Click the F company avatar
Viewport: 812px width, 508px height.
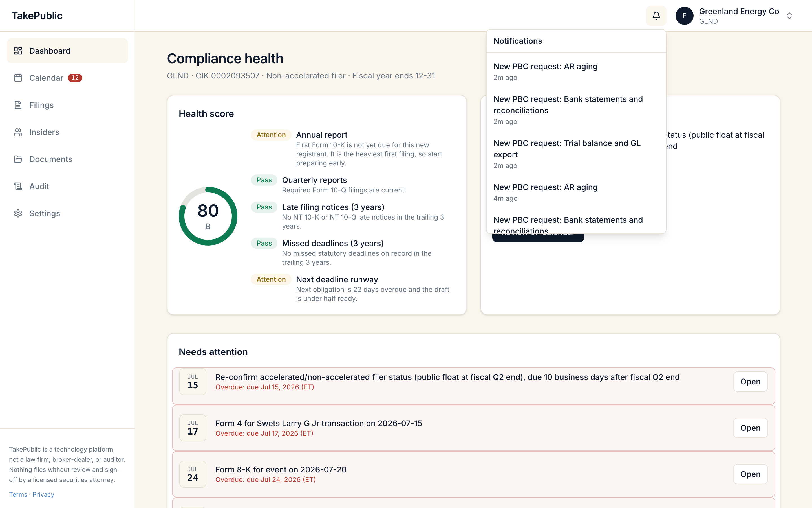(684, 16)
